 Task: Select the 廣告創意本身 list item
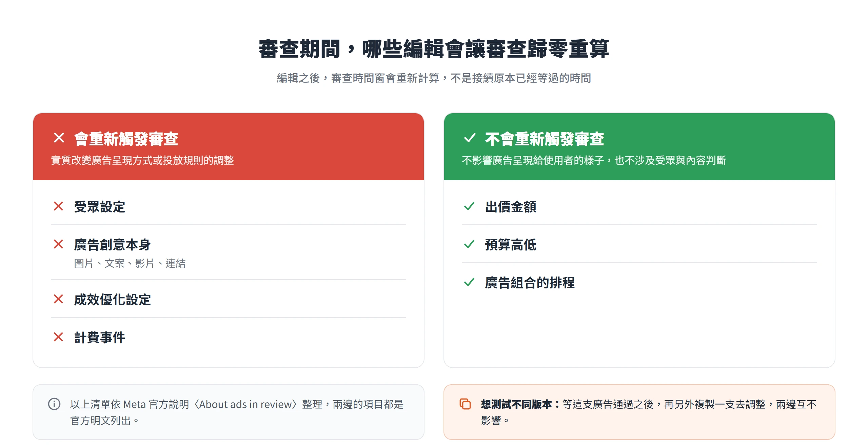229,252
